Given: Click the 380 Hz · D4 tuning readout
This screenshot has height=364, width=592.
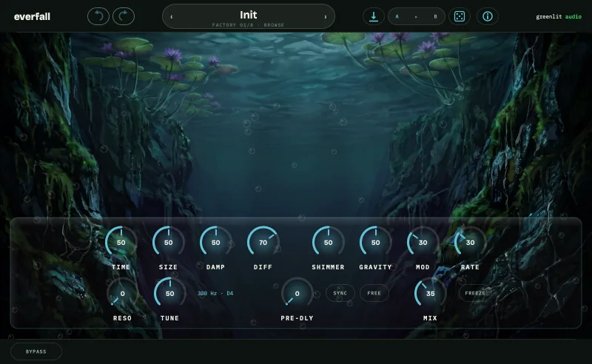Looking at the screenshot, I should (x=215, y=294).
